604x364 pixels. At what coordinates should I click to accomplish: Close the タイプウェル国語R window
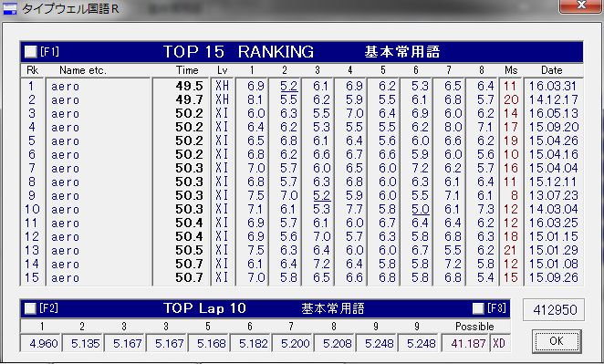[x=580, y=6]
